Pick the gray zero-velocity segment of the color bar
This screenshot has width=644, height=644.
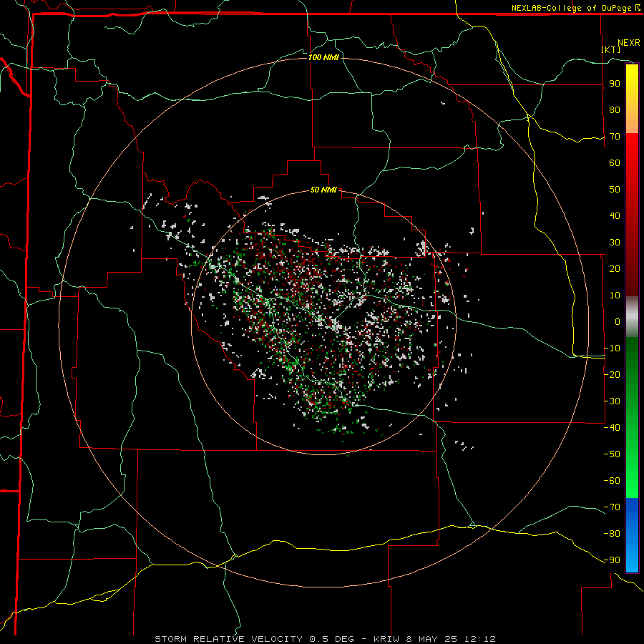(632, 317)
